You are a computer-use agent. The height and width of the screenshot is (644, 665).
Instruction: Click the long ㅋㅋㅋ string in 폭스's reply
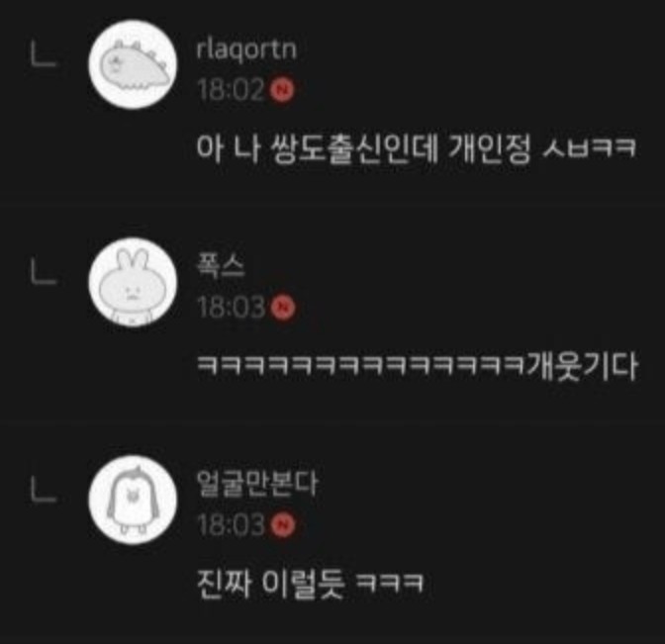pos(361,365)
